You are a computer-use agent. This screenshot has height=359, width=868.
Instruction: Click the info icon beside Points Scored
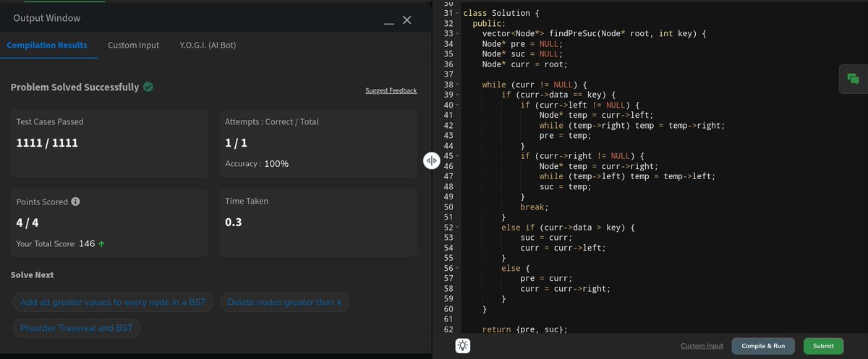[75, 202]
